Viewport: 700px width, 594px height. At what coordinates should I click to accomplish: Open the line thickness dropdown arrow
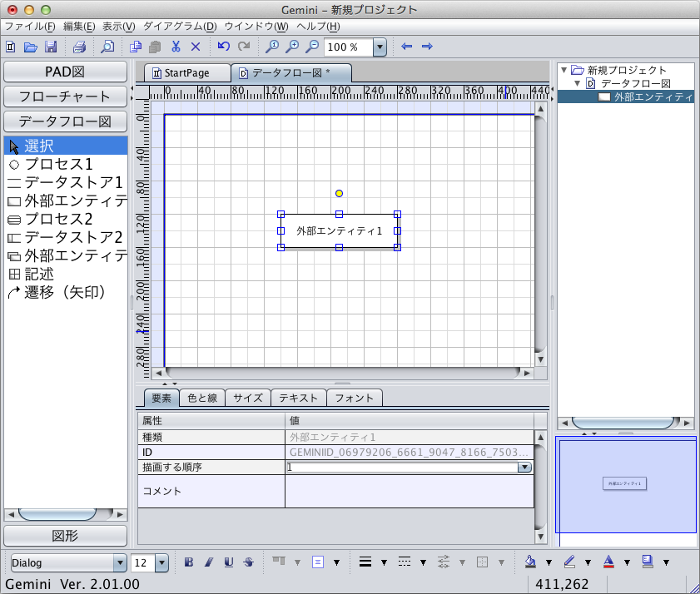pyautogui.click(x=384, y=562)
